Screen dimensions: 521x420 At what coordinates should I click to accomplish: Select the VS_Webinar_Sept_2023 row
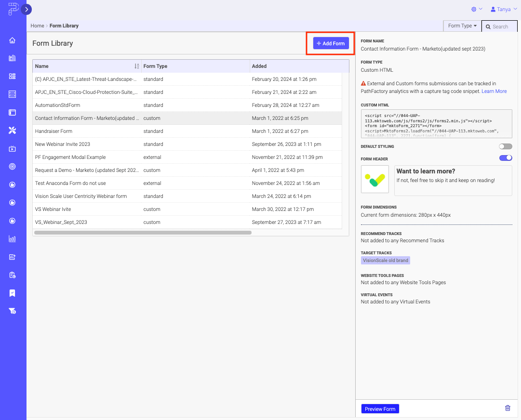coord(187,222)
